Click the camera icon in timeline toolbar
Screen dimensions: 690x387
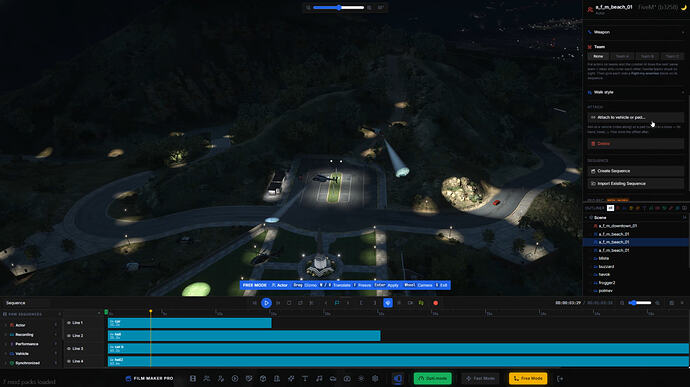[410, 303]
